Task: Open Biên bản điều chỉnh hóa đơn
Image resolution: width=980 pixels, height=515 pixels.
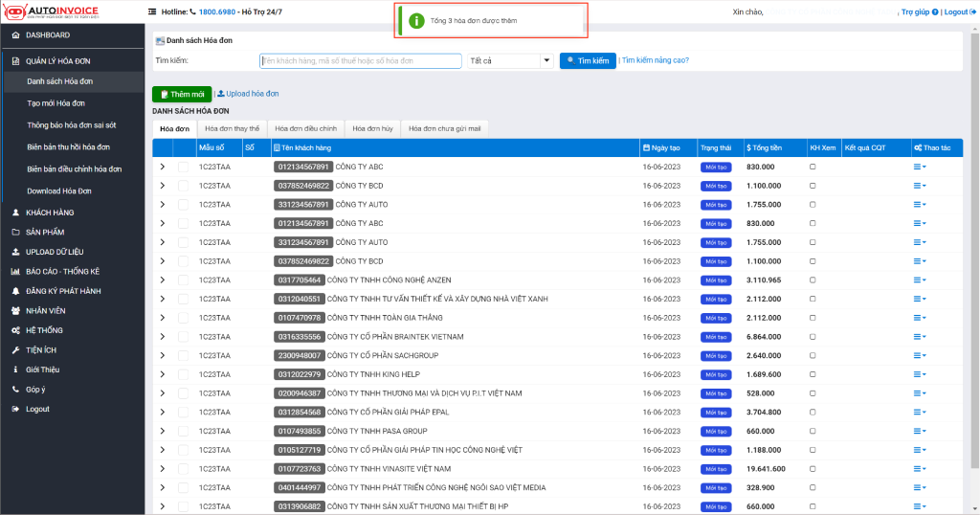Action: tap(74, 169)
